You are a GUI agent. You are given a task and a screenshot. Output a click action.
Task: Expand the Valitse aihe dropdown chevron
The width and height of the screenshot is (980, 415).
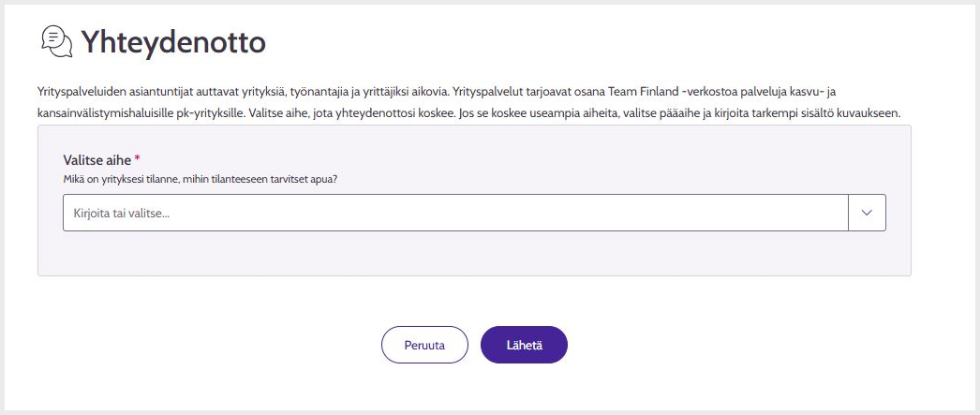(867, 213)
